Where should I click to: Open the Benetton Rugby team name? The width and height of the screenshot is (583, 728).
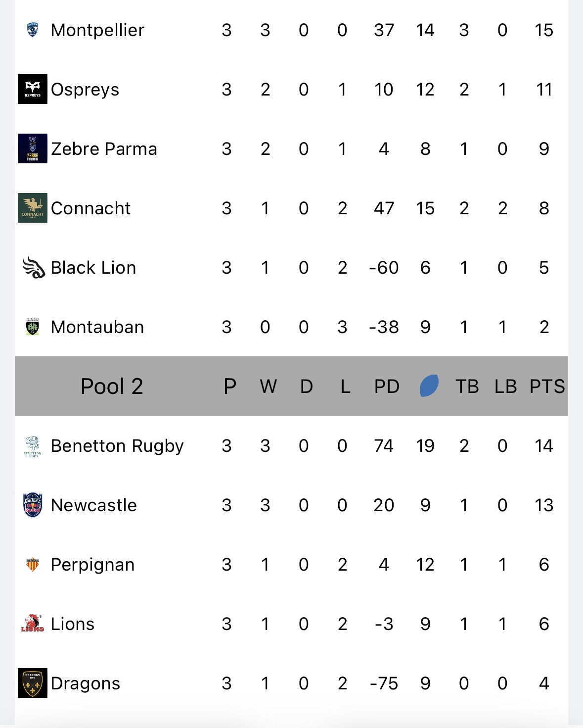(117, 446)
